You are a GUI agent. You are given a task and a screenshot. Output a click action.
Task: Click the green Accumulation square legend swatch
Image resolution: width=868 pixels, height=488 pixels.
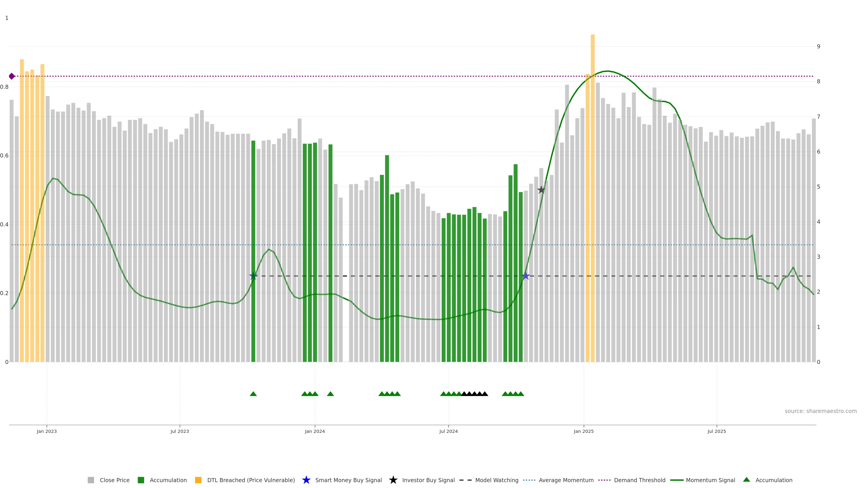[x=141, y=480]
